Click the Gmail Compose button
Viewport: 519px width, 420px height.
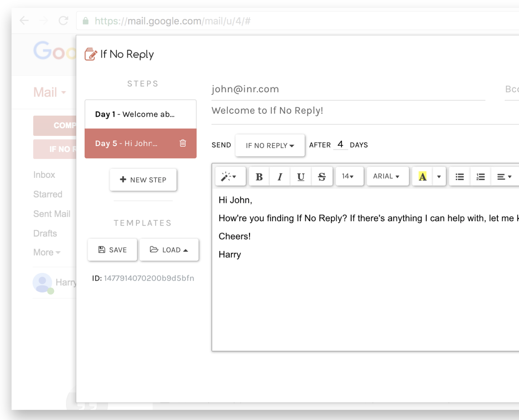pyautogui.click(x=55, y=125)
